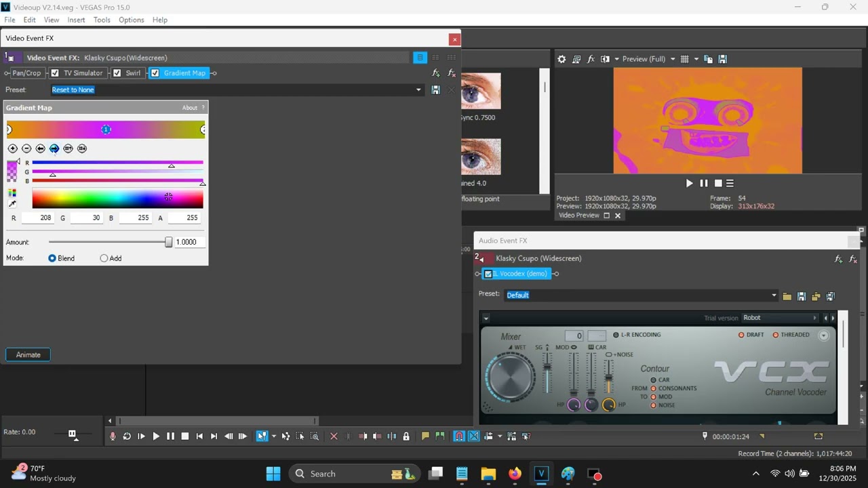The image size is (868, 488).
Task: Open the Split Screen View dropdown arrow
Action: [616, 59]
